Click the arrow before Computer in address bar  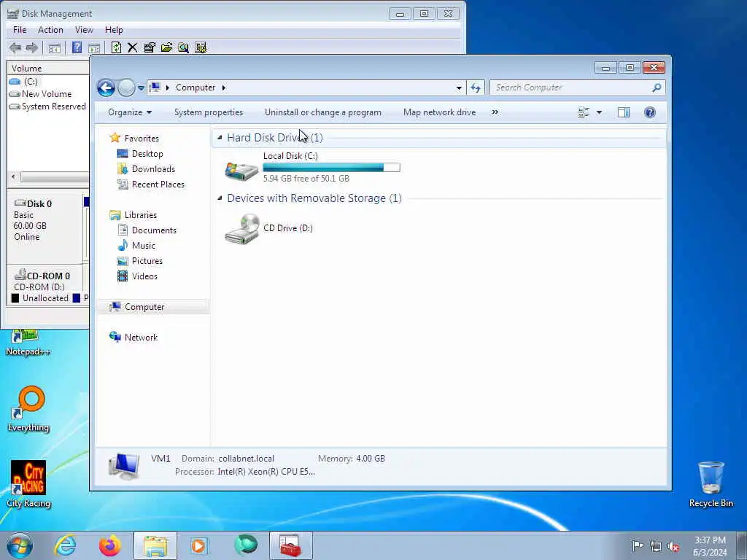pos(167,87)
